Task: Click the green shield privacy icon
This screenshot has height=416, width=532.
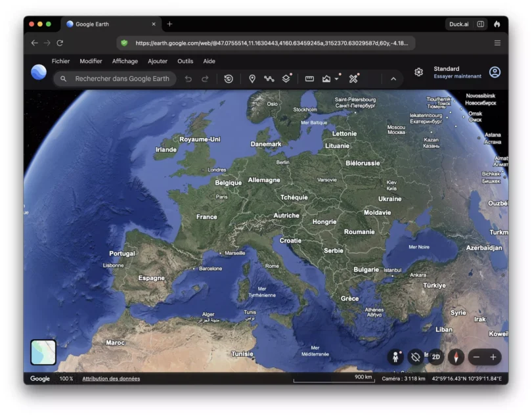Action: (x=125, y=43)
